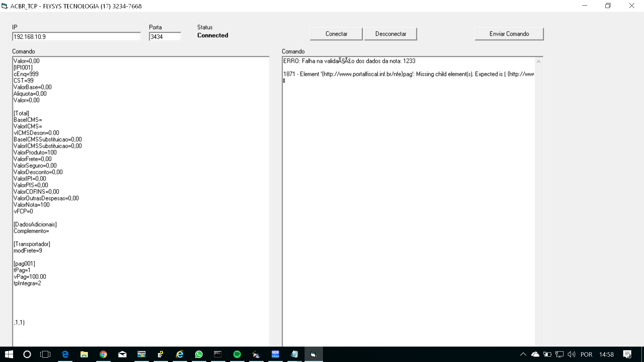Image resolution: width=644 pixels, height=362 pixels.
Task: Open the command prompt taskbar icon
Action: (218, 354)
